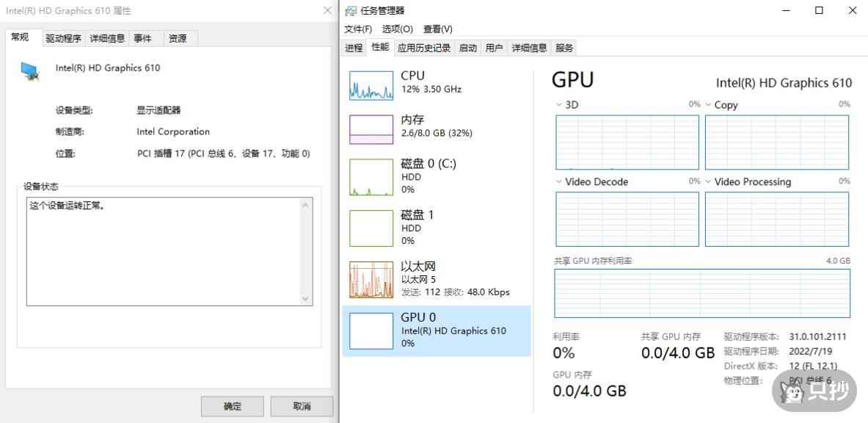Click inside the 设备状态 text box

click(x=161, y=250)
